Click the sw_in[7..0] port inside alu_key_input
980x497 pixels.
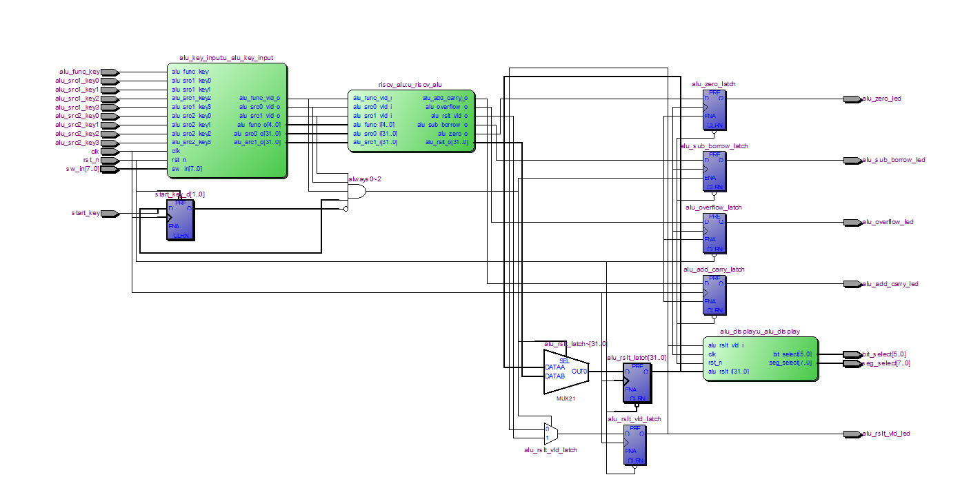(x=187, y=169)
